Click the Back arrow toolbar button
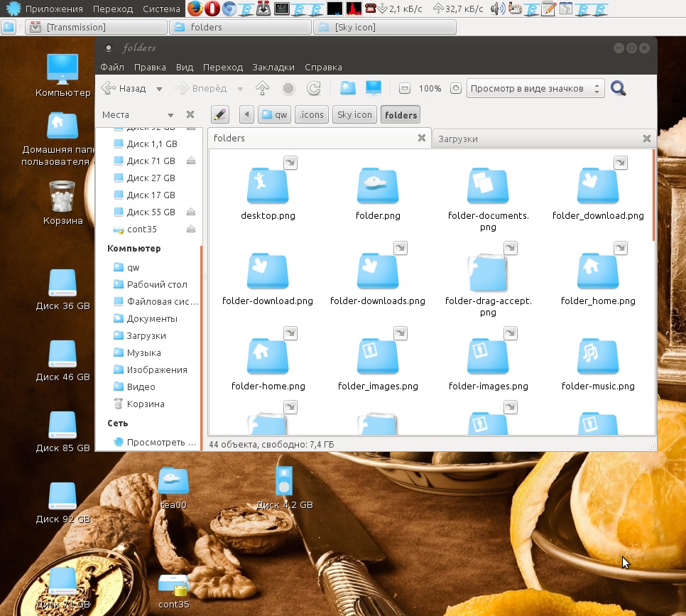686x616 pixels. pyautogui.click(x=124, y=88)
